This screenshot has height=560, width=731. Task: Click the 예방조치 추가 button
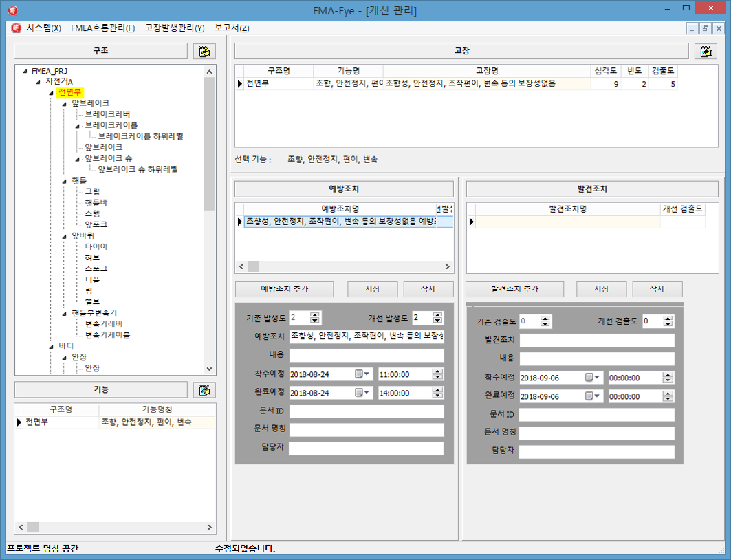point(285,289)
